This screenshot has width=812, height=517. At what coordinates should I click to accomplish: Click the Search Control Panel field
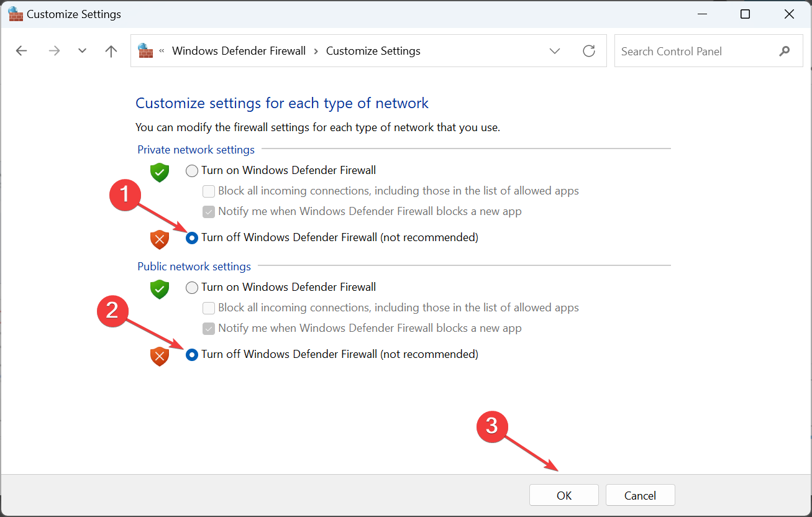coord(708,51)
